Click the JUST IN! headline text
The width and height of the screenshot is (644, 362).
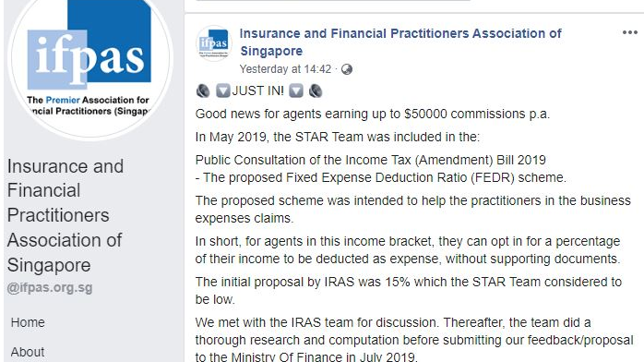[x=258, y=90]
